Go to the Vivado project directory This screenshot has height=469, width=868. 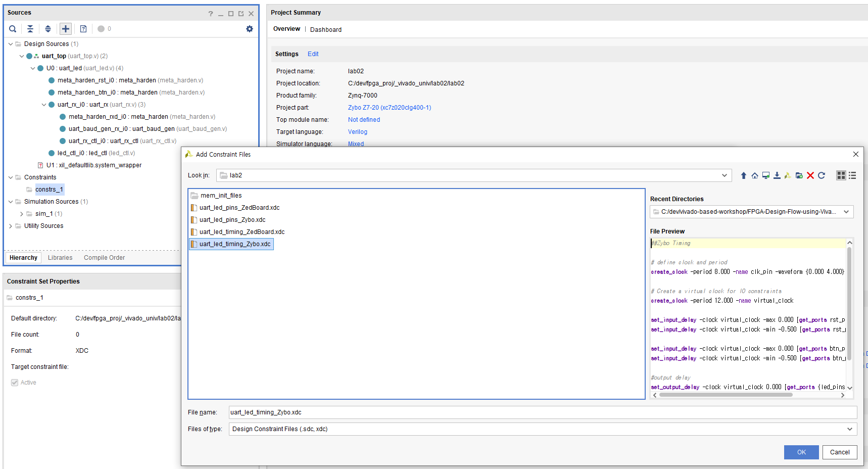788,175
